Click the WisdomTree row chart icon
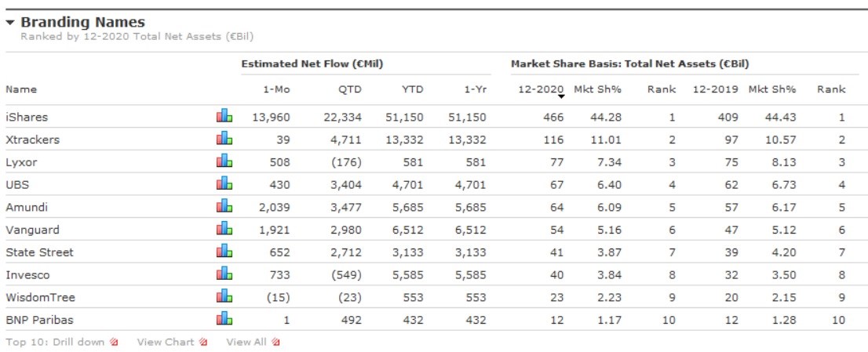Image resolution: width=868 pixels, height=352 pixels. point(224,298)
